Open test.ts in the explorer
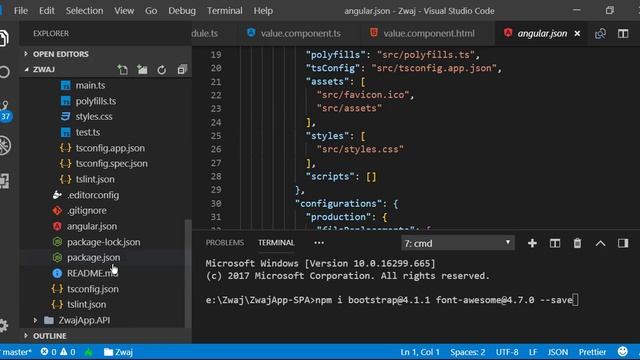640x360 pixels. click(87, 132)
